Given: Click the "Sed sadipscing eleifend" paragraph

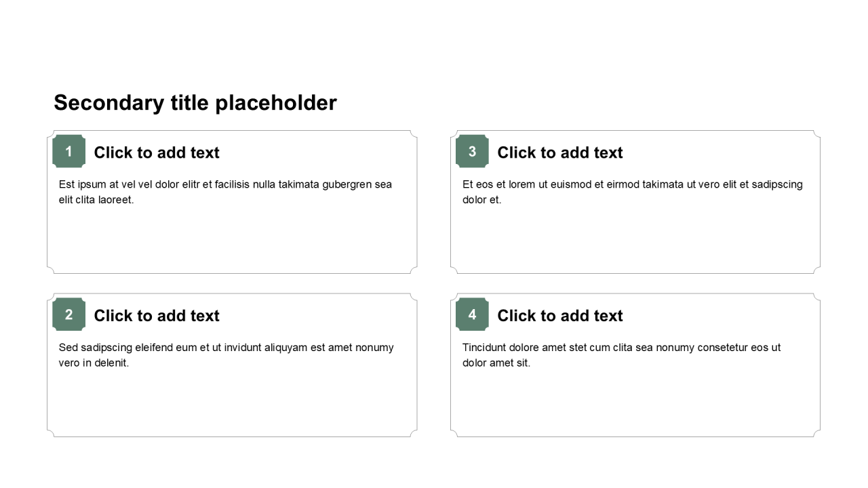Looking at the screenshot, I should [226, 348].
